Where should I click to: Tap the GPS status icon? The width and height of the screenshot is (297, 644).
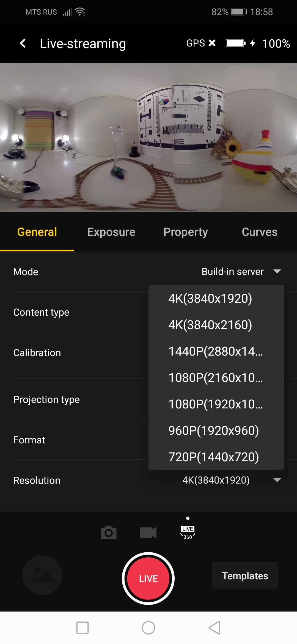[201, 43]
